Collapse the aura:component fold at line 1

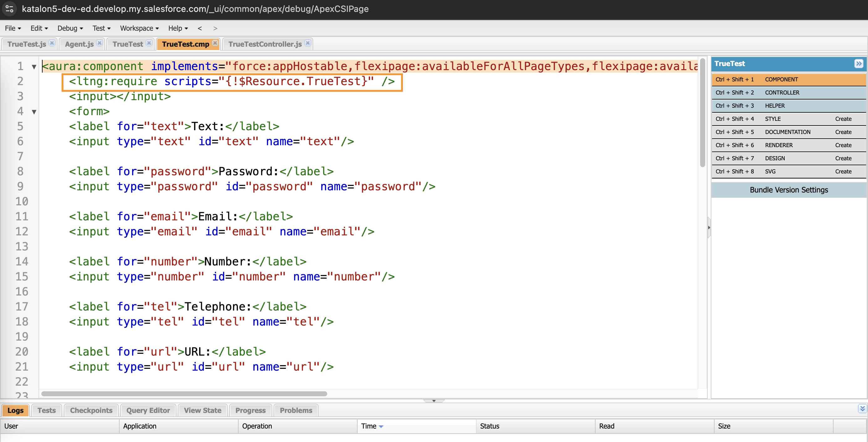coord(34,67)
